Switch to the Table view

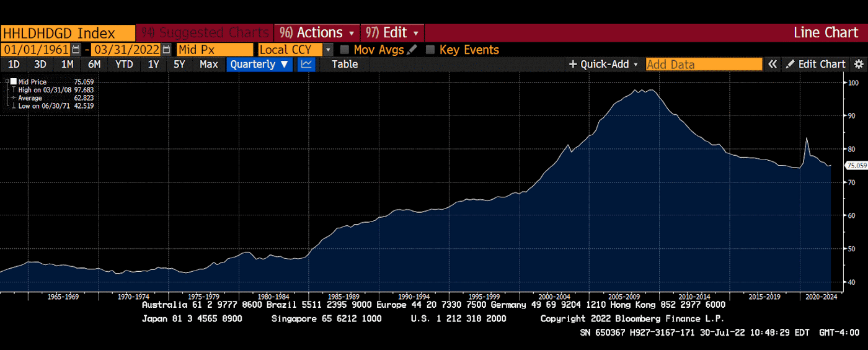tap(345, 64)
